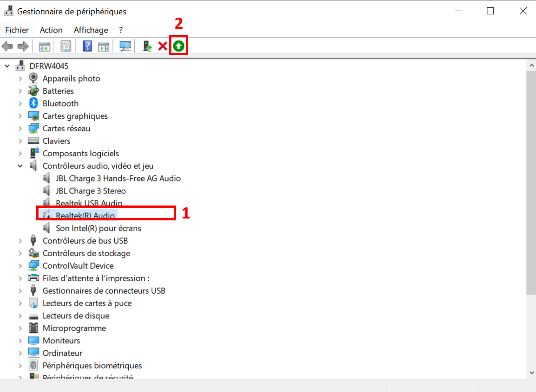Expand the Cartes graphiques category

(x=20, y=116)
